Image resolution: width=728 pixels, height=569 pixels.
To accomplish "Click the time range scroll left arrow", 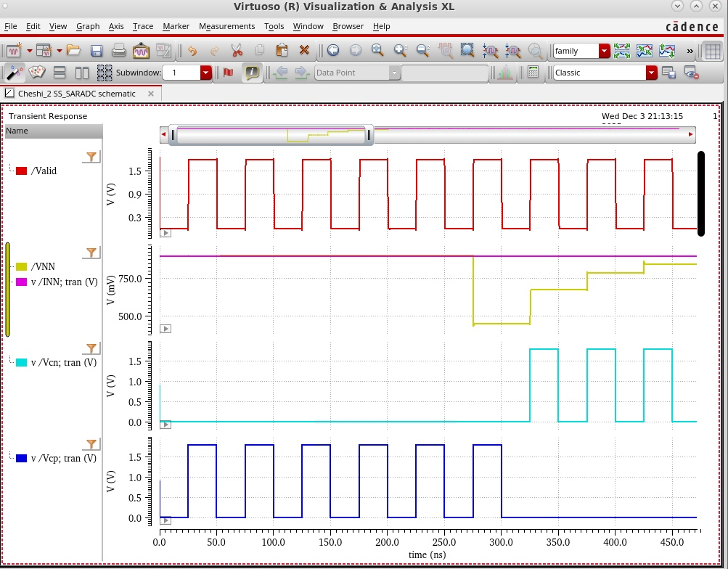I will [163, 134].
